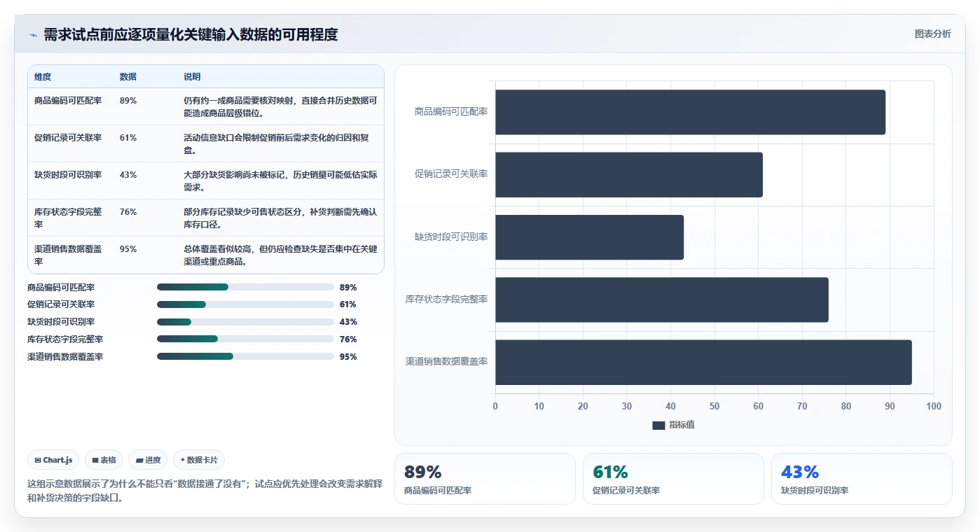Click description starting 大部分缺货影响尚未被标记

click(x=280, y=181)
